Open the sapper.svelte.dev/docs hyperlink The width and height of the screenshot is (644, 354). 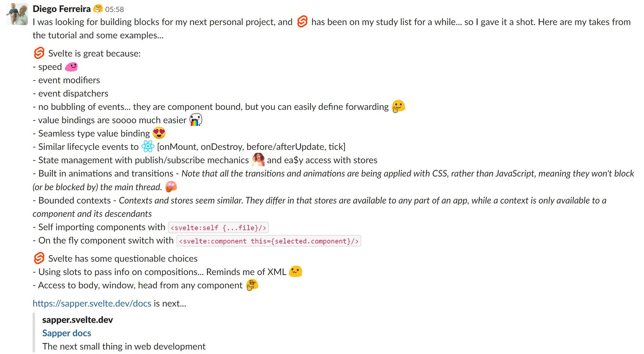pos(92,303)
